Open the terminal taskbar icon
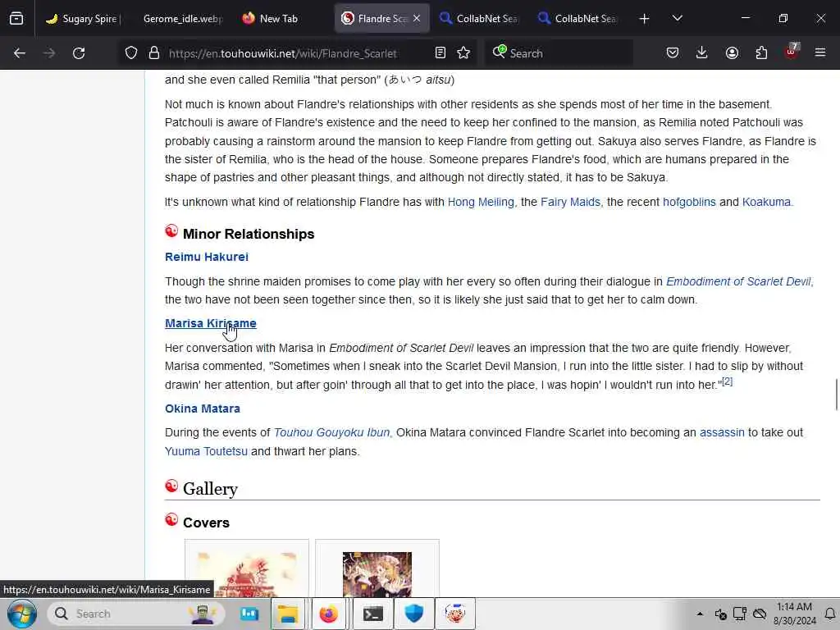 click(373, 614)
